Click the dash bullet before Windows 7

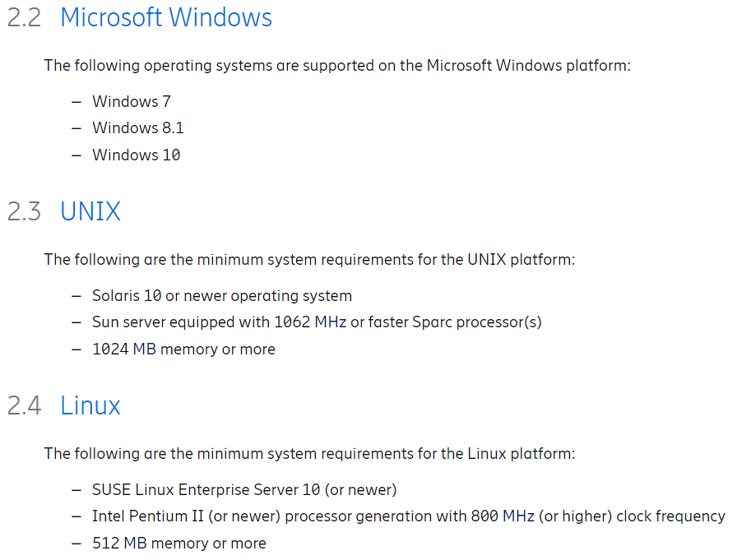point(76,101)
